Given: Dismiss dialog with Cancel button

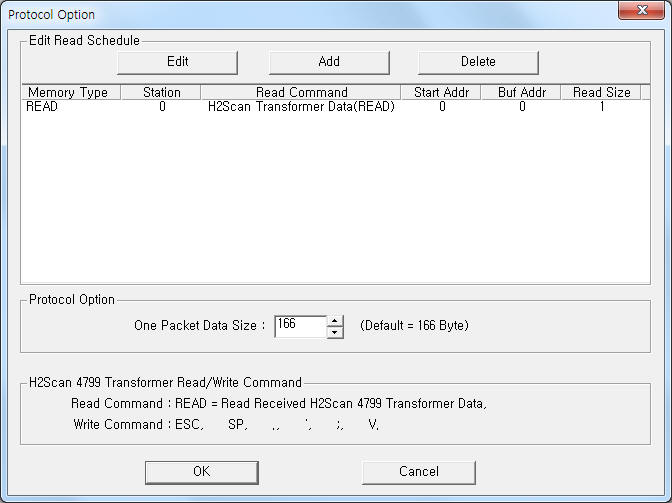Looking at the screenshot, I should click(419, 472).
